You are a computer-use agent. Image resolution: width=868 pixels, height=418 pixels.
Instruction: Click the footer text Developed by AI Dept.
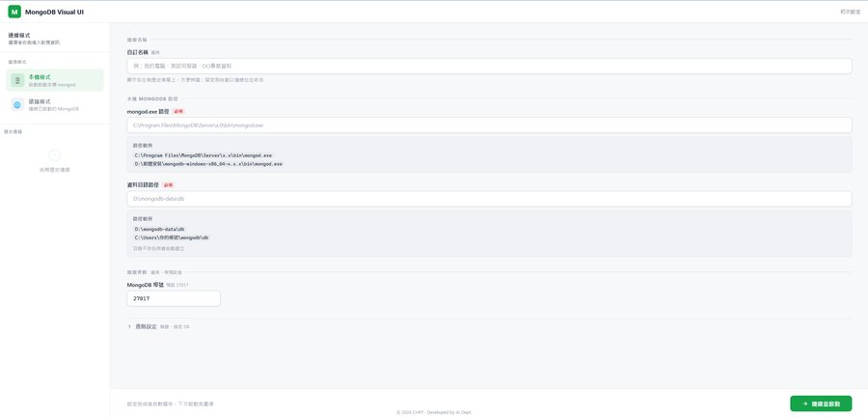(x=448, y=412)
